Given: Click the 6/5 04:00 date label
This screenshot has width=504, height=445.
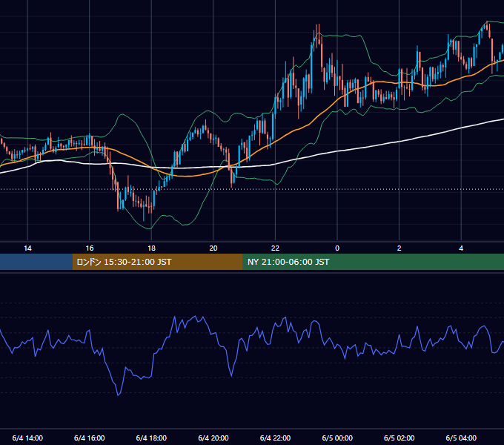Looking at the screenshot, I should [461, 438].
